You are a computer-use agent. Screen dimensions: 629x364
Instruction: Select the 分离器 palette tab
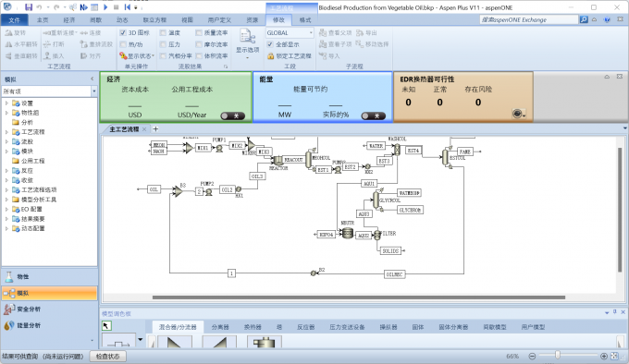point(220,327)
